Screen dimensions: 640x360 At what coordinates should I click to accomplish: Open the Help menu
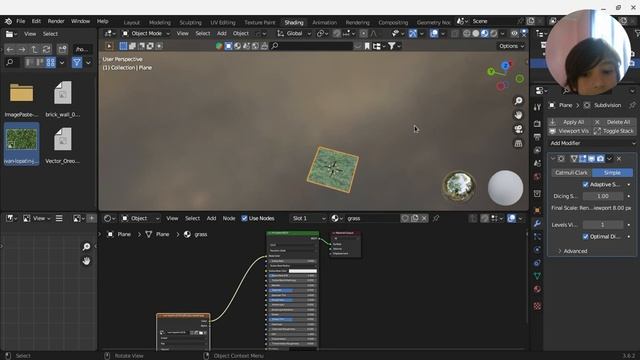tap(102, 21)
